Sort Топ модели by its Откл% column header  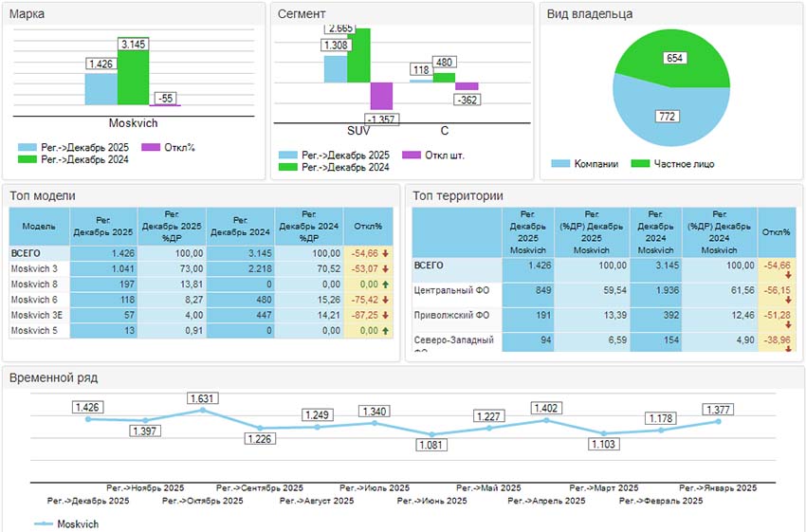[x=367, y=227]
